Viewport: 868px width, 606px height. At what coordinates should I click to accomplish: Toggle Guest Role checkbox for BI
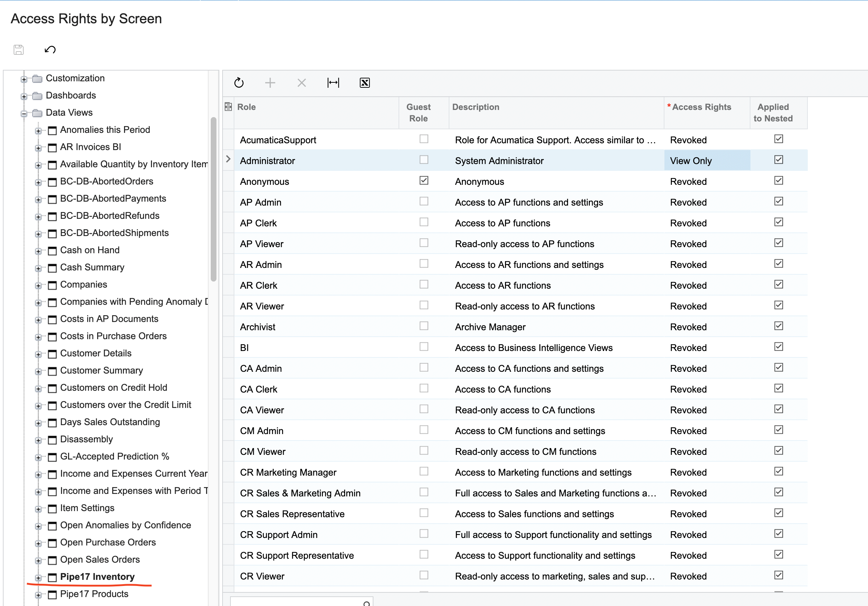pyautogui.click(x=424, y=347)
